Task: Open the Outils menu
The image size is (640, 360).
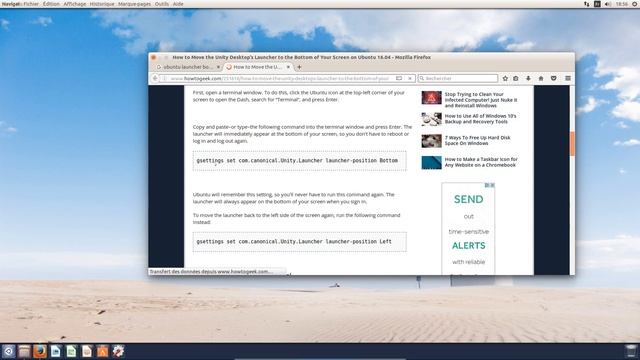Action: pyautogui.click(x=162, y=4)
